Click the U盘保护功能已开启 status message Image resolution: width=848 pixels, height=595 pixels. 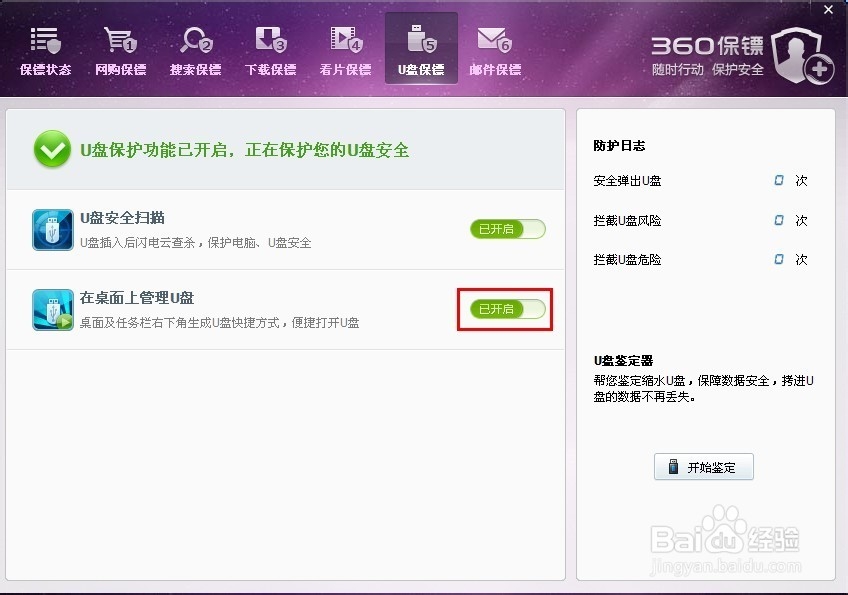(244, 150)
